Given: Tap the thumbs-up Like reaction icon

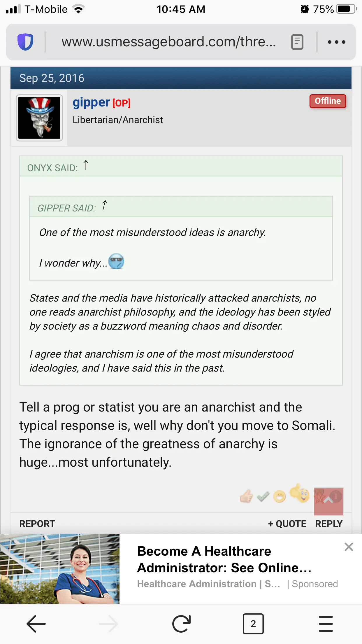Looking at the screenshot, I should [x=246, y=496].
